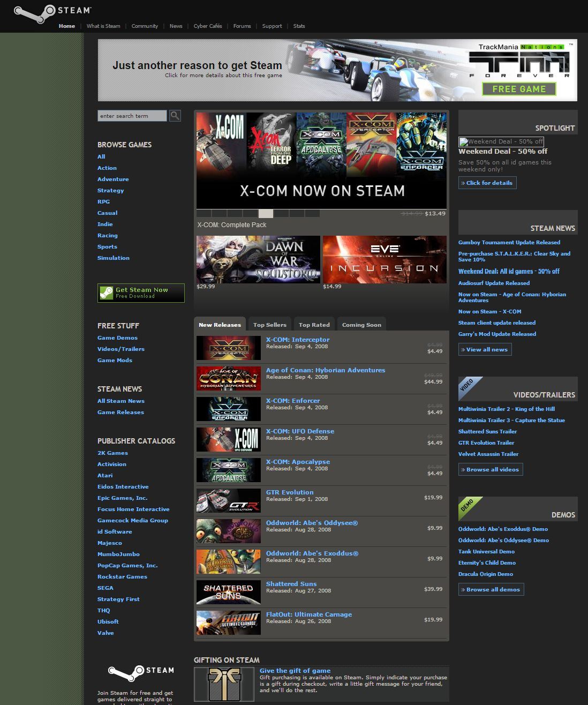588x705 pixels.
Task: Open the Home nav item
Action: point(67,26)
